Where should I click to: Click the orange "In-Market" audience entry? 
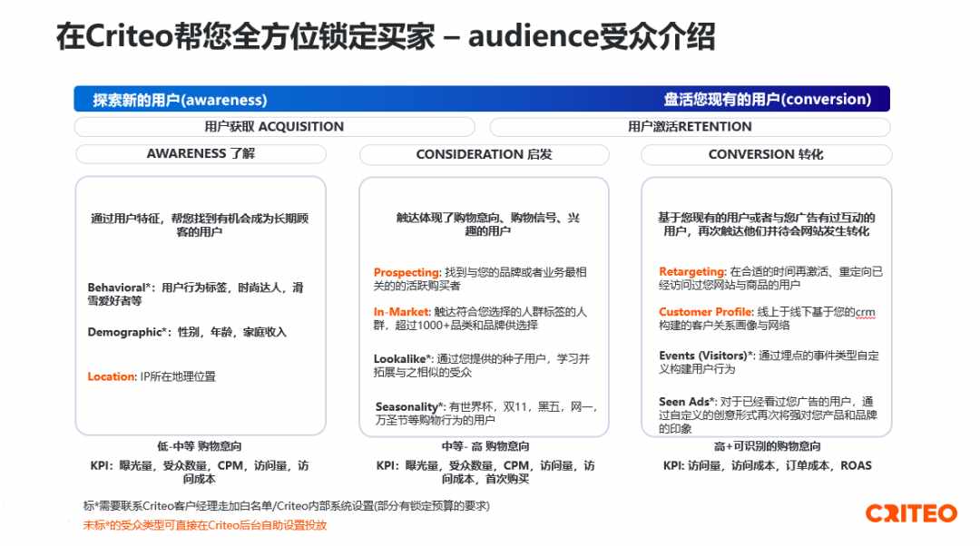480,318
